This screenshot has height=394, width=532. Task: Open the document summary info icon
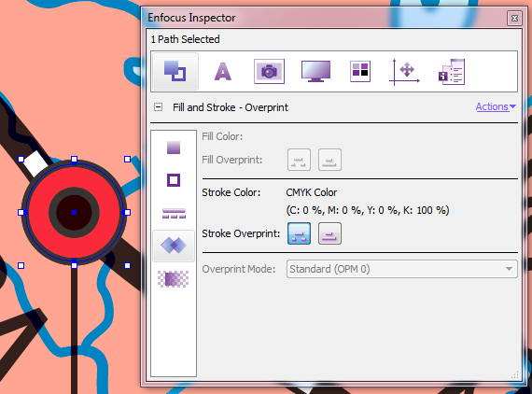[x=452, y=72]
